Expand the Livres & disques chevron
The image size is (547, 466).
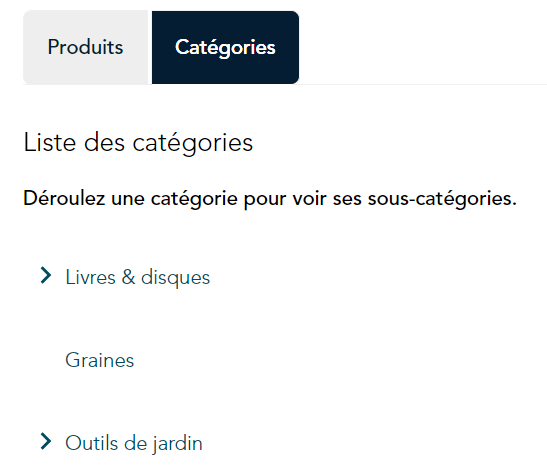coord(46,276)
